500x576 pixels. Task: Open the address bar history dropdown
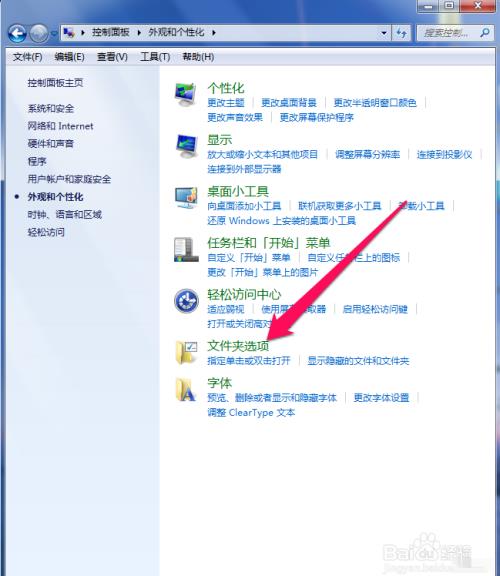[384, 33]
